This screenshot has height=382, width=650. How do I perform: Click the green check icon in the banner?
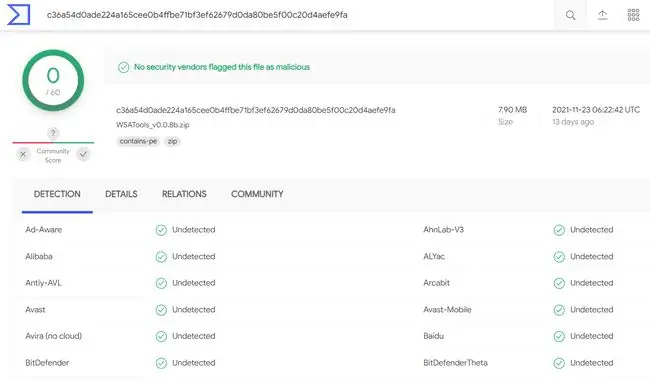tap(124, 67)
